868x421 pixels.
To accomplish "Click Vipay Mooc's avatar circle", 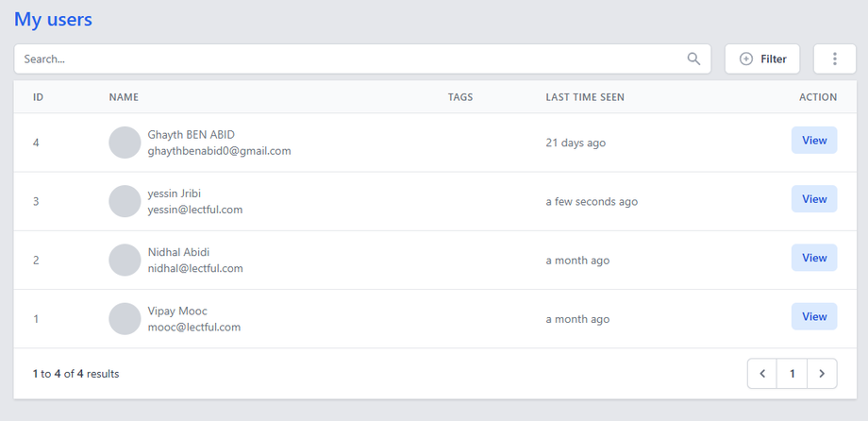I will (125, 318).
